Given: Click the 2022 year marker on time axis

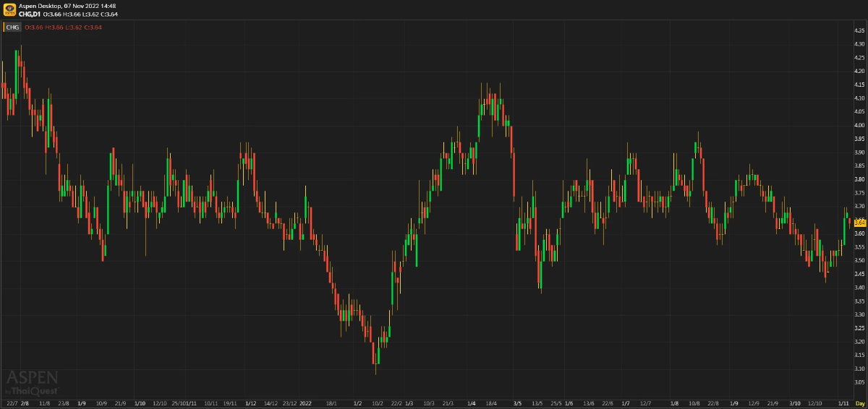Looking at the screenshot, I should [x=305, y=403].
